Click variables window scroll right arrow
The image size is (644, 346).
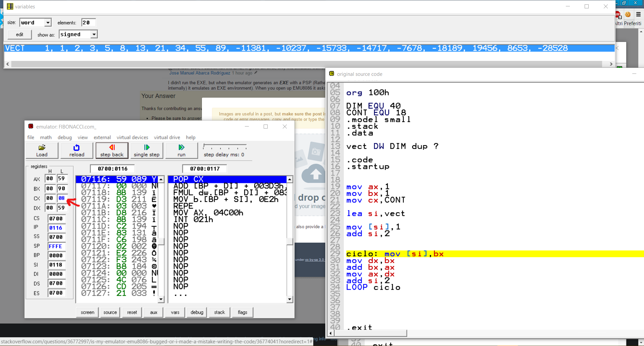point(611,64)
